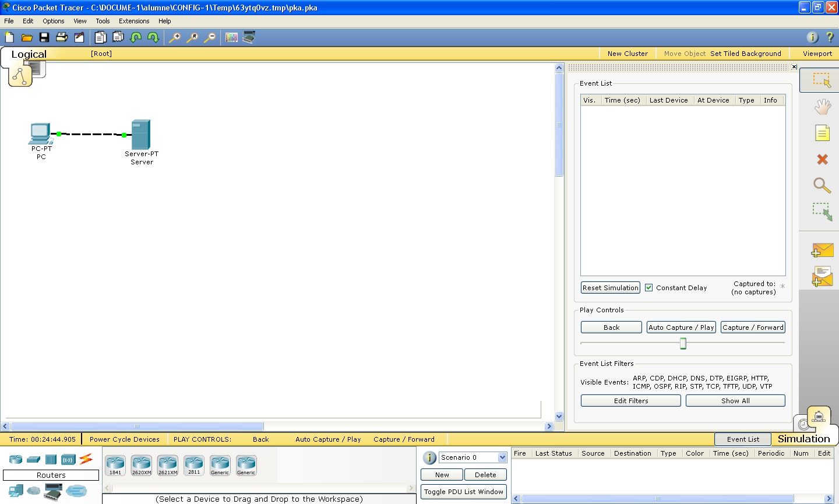839x504 pixels.
Task: Choose the Move Layout hand tool
Action: coord(822,107)
